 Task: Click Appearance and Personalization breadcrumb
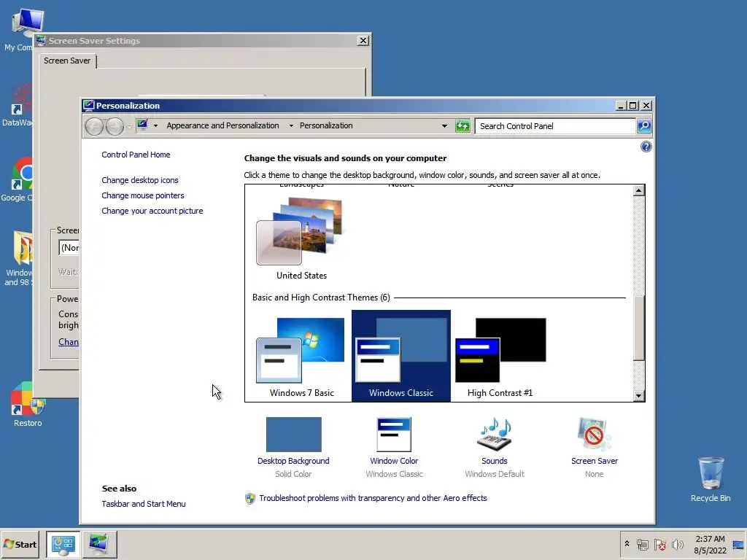(223, 125)
